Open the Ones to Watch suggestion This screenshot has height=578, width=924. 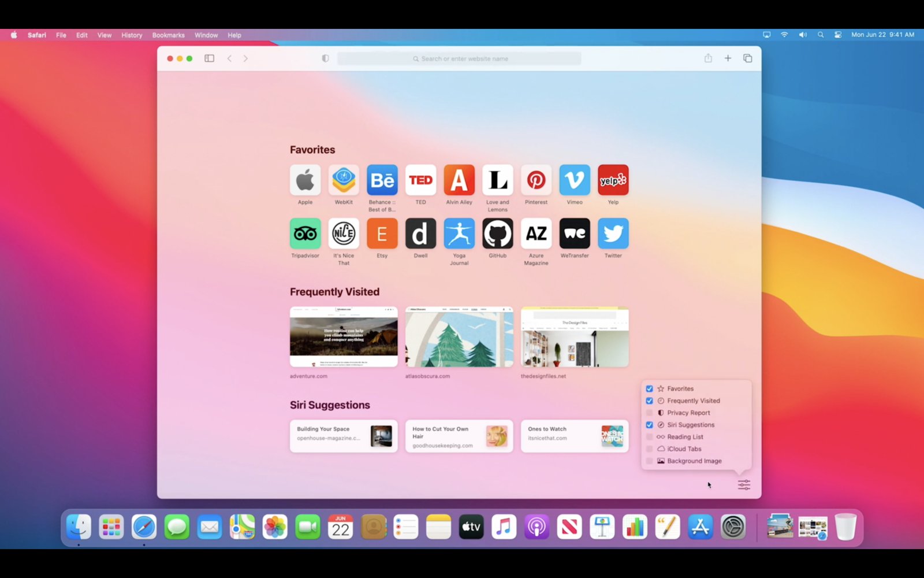coord(575,436)
